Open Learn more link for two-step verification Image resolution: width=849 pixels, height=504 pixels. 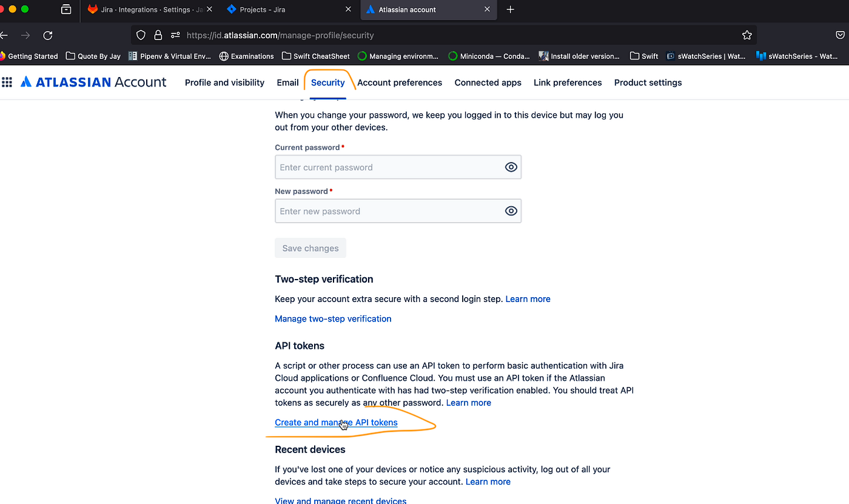528,299
